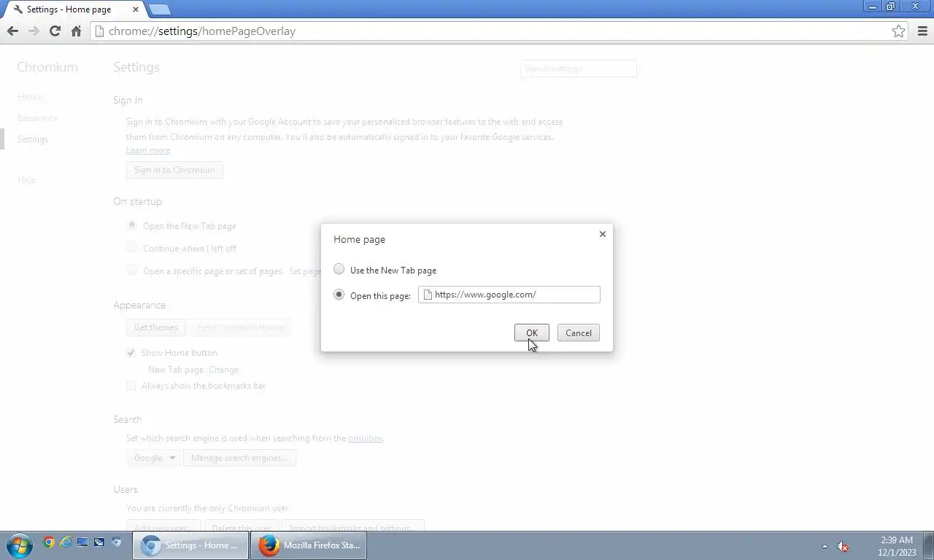The width and height of the screenshot is (934, 560).
Task: Click the Search settings box
Action: coord(578,69)
